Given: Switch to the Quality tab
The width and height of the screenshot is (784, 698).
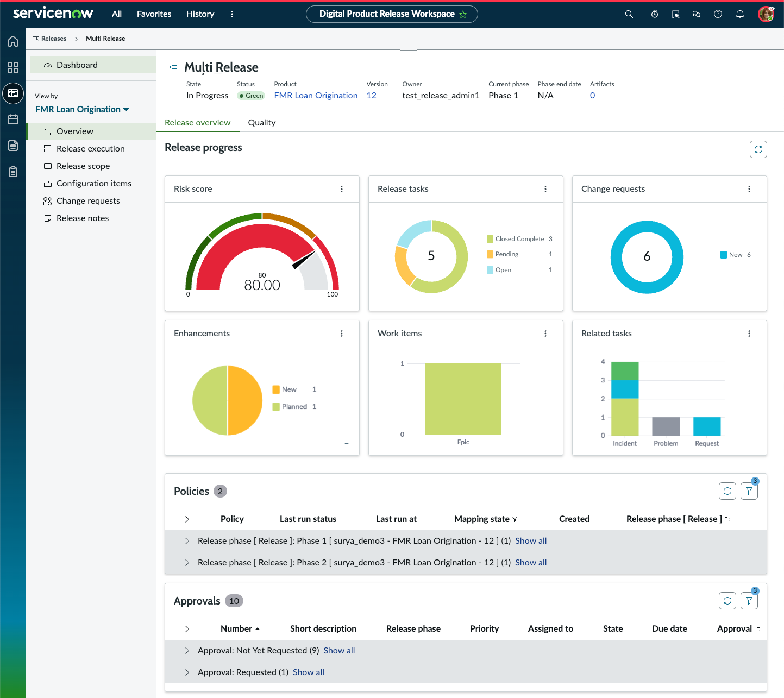Looking at the screenshot, I should pos(262,123).
